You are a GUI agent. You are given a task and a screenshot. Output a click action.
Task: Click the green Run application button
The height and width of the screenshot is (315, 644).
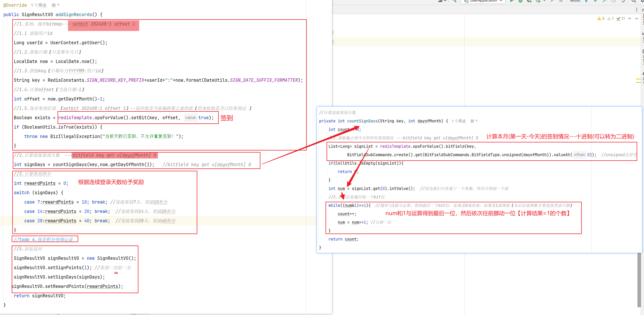point(512,1)
